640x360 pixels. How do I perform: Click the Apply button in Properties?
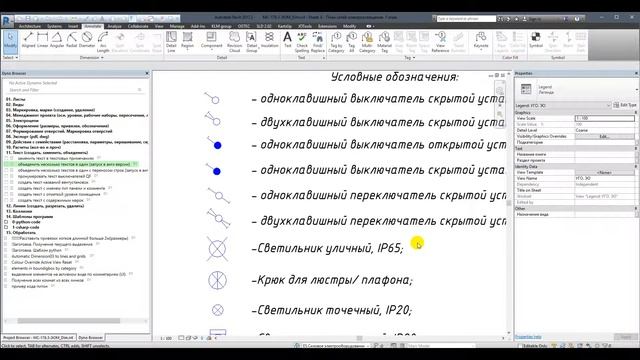[626, 337]
